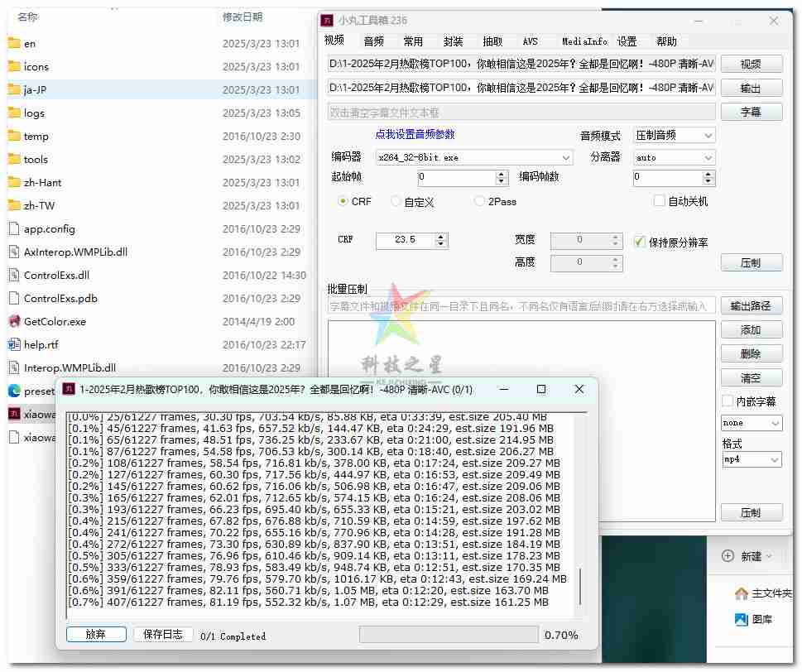Screen dimensions: 802x672
Task: Click the 保存日志 button
Action: click(x=163, y=635)
